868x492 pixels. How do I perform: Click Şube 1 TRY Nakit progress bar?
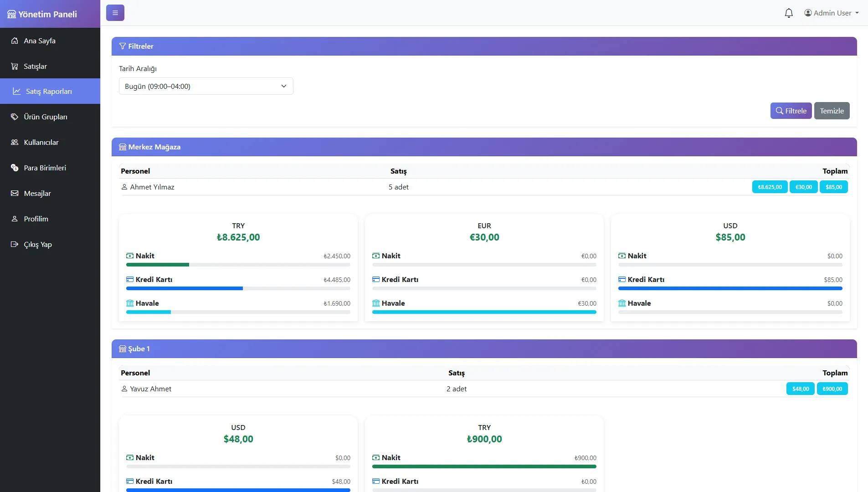point(484,466)
